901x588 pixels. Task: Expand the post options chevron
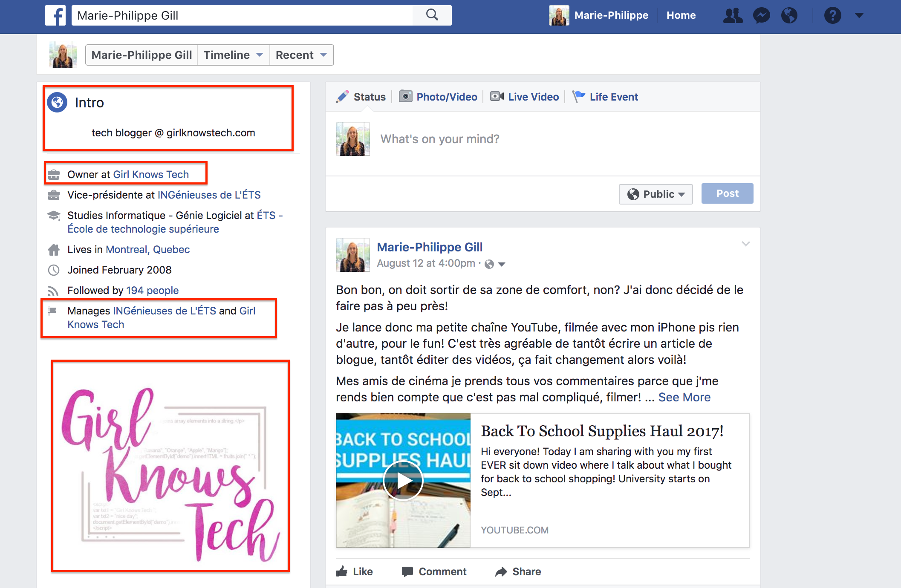[745, 244]
